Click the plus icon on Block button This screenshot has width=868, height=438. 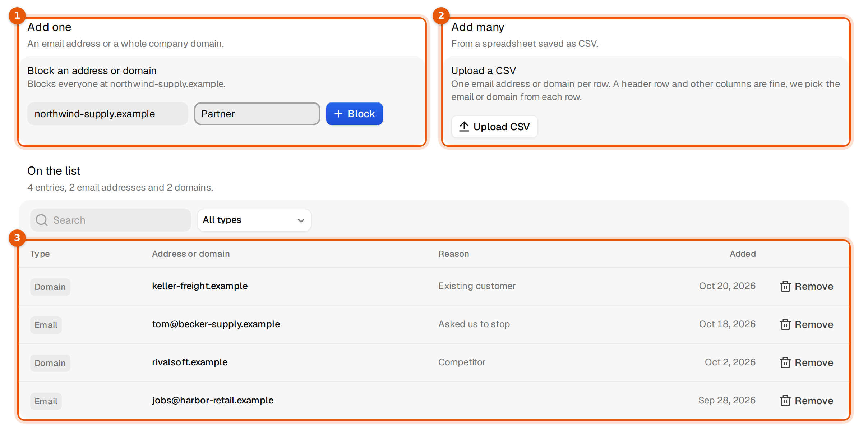(338, 114)
